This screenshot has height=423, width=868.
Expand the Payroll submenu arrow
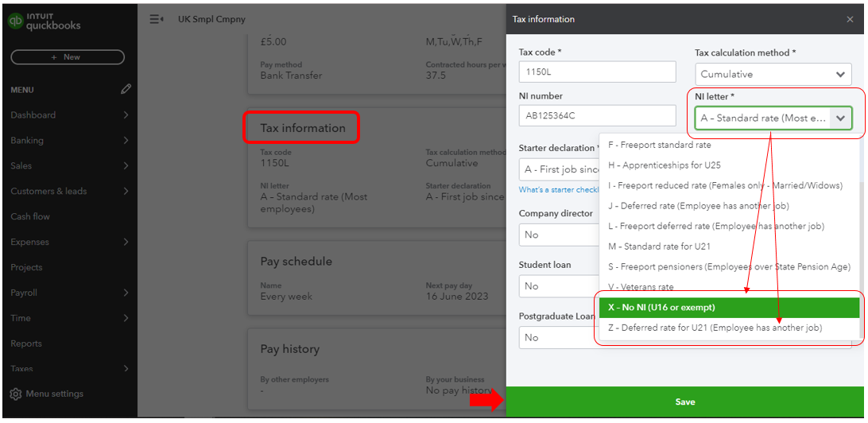point(126,293)
